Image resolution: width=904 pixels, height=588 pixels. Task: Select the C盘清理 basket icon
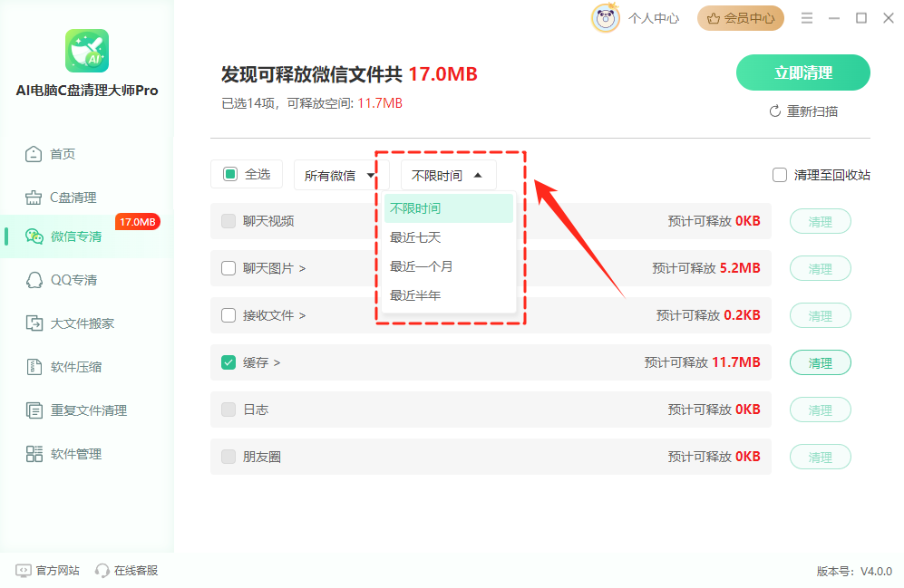34,198
